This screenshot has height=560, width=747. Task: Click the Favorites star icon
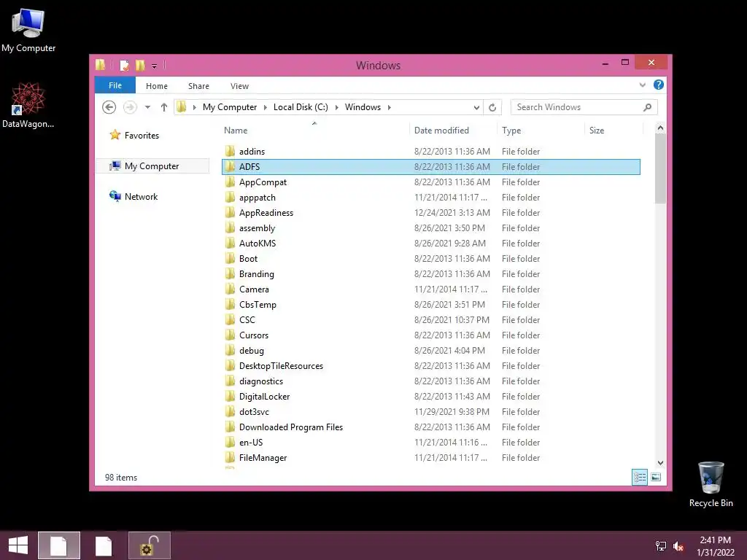click(x=115, y=135)
